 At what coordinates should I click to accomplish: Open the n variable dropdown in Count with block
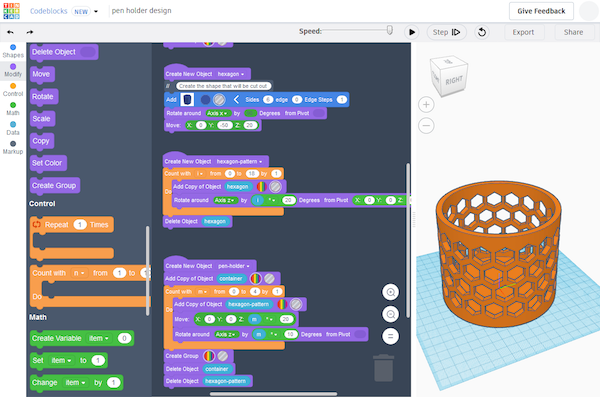(x=79, y=273)
